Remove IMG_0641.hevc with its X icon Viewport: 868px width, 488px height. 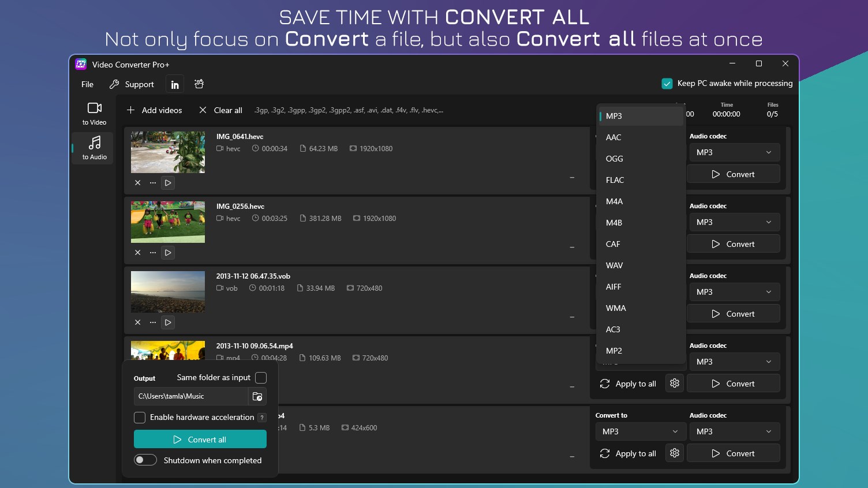[138, 183]
